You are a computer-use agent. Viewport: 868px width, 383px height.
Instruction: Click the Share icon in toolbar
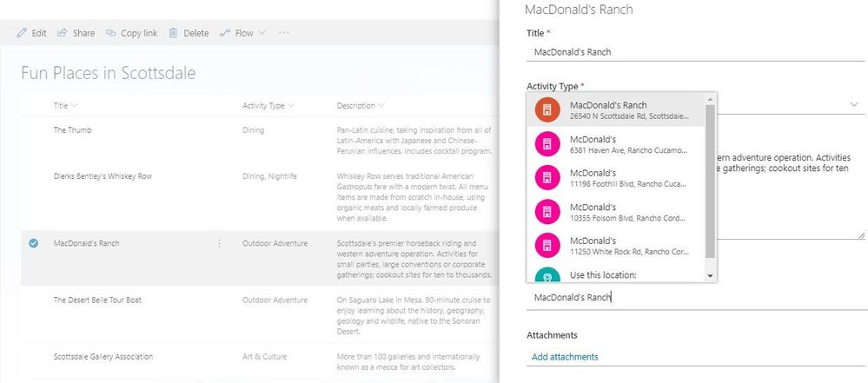[63, 33]
